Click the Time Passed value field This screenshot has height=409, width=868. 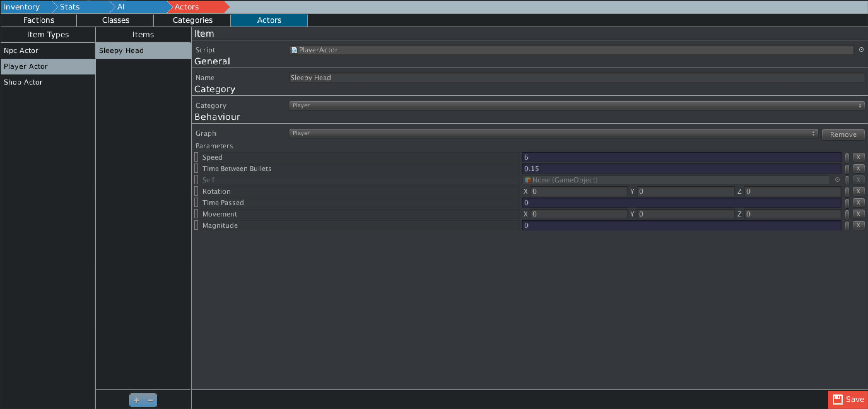pyautogui.click(x=681, y=203)
